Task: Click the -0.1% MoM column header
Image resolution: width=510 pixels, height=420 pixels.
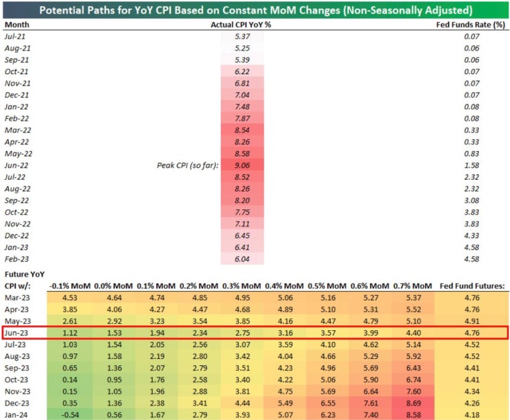Action: (x=70, y=286)
